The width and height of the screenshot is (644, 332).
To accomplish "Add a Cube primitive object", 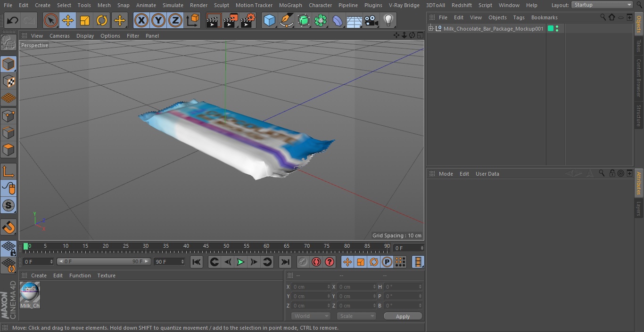I will click(269, 20).
